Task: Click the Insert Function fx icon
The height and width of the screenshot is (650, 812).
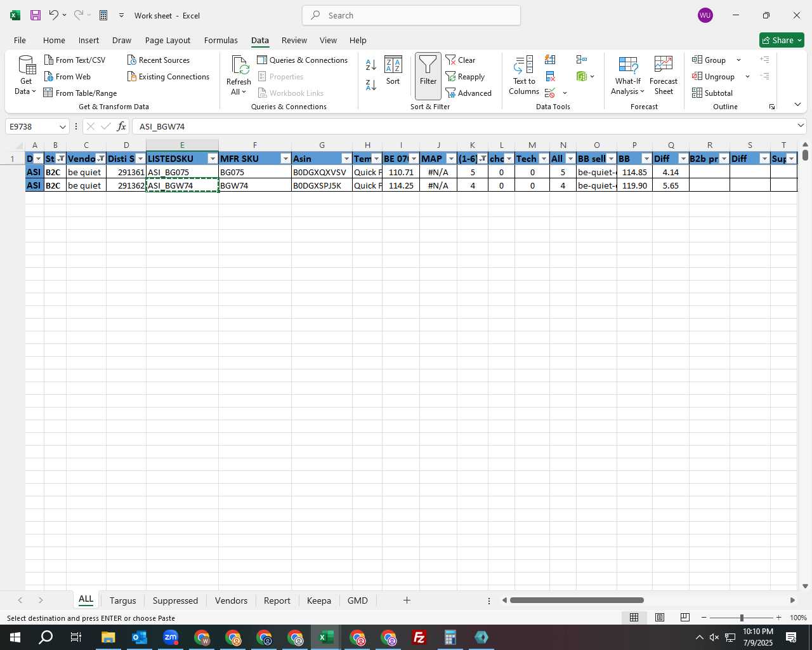Action: (121, 126)
